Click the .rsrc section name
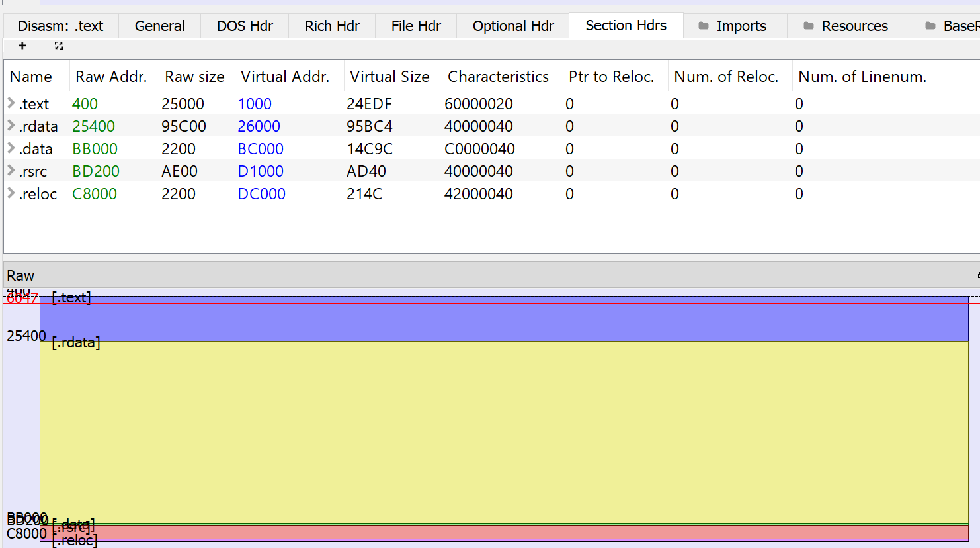The width and height of the screenshot is (980, 548). [33, 171]
